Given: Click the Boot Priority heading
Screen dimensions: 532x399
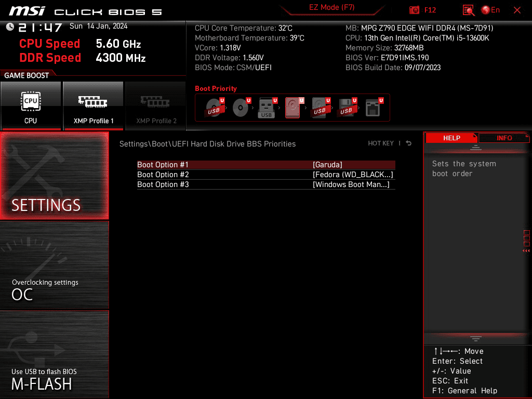Looking at the screenshot, I should pos(216,88).
